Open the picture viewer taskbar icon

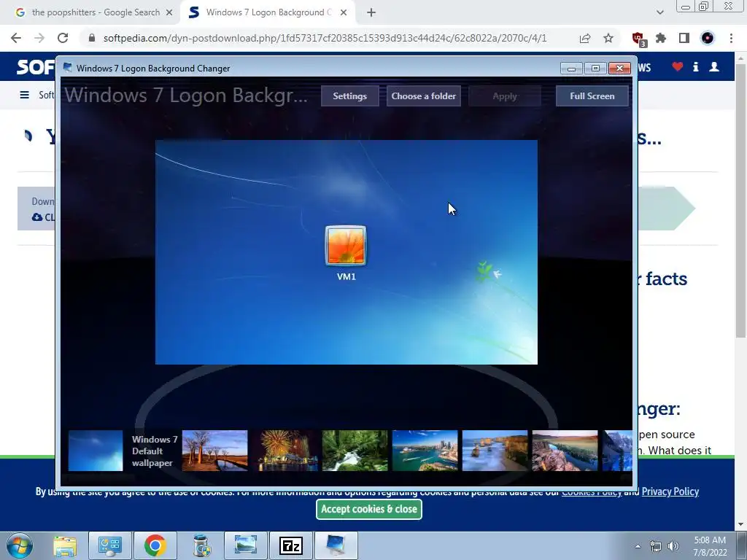coord(246,545)
